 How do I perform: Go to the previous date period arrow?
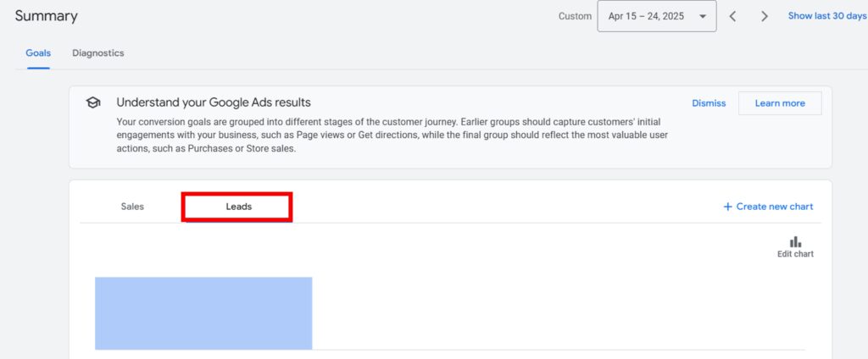point(732,17)
